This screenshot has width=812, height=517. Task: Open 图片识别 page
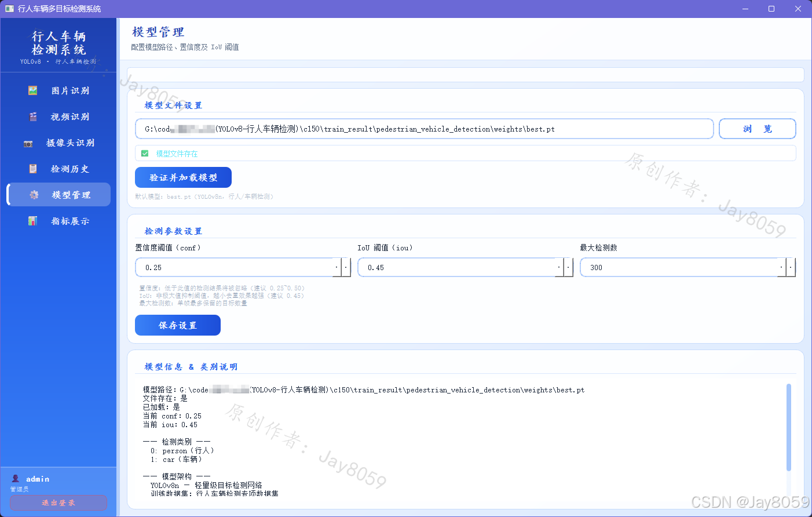58,90
